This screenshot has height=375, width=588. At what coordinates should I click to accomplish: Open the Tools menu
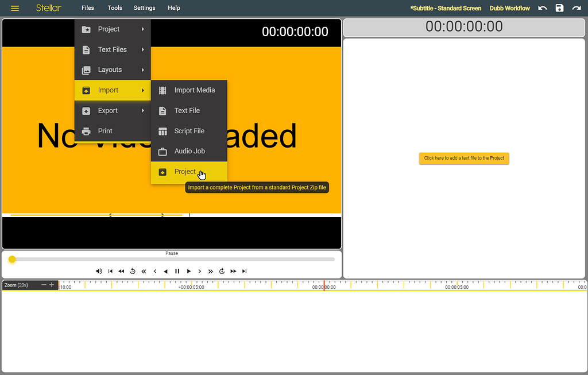115,8
